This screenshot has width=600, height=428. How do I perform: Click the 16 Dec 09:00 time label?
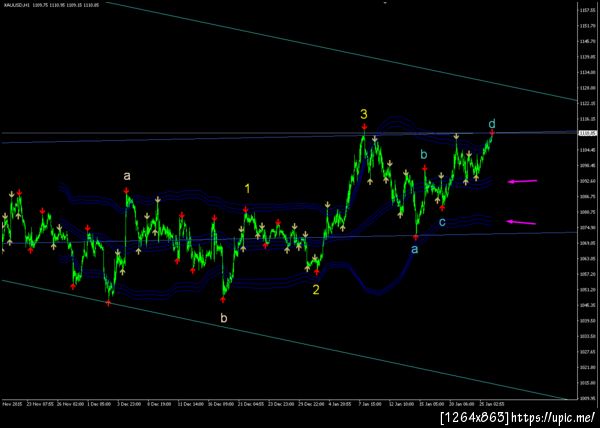point(220,404)
